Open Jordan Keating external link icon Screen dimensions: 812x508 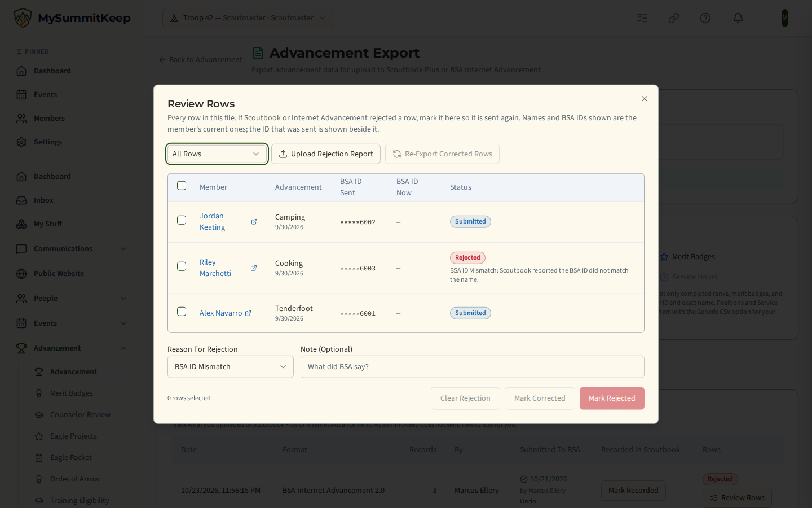[254, 222]
